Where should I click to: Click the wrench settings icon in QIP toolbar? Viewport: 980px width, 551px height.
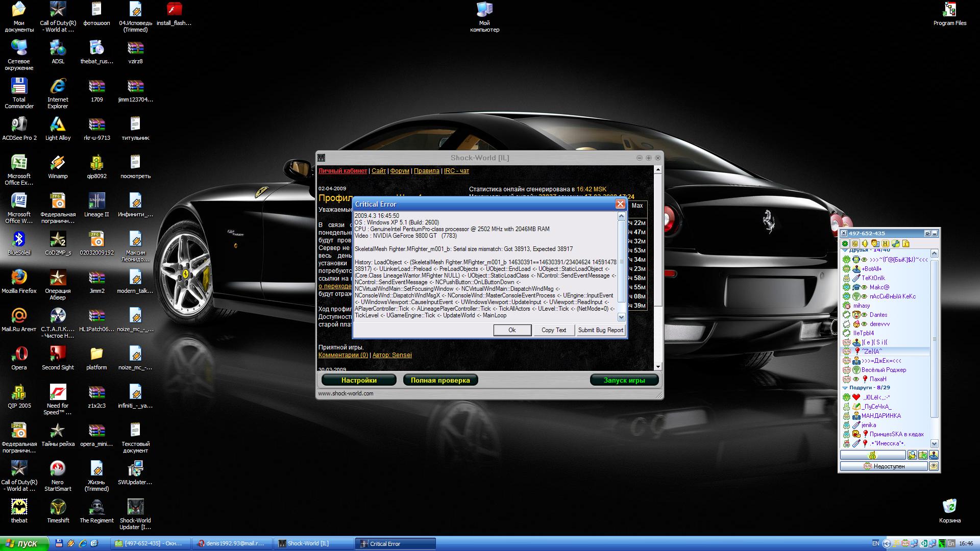[895, 243]
